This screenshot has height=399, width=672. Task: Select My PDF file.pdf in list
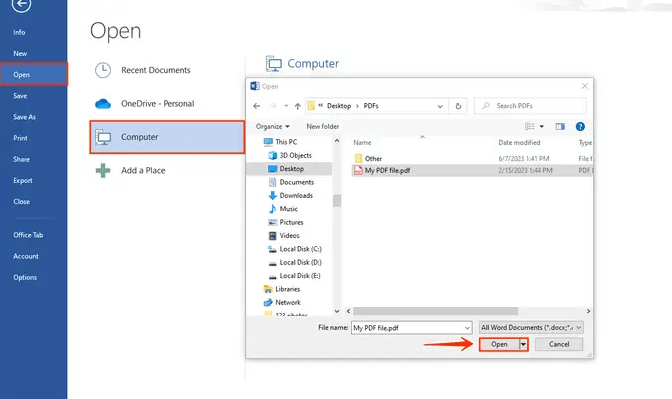point(472,171)
